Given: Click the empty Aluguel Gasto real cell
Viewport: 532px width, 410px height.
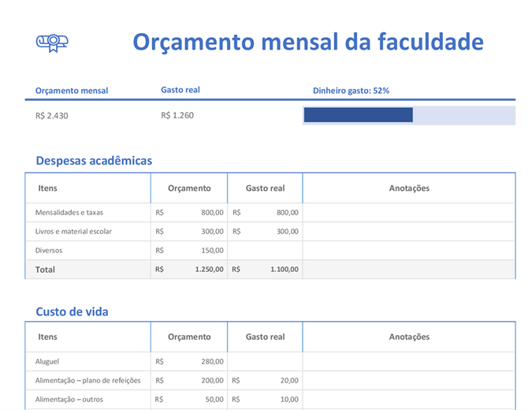Looking at the screenshot, I should (x=265, y=361).
